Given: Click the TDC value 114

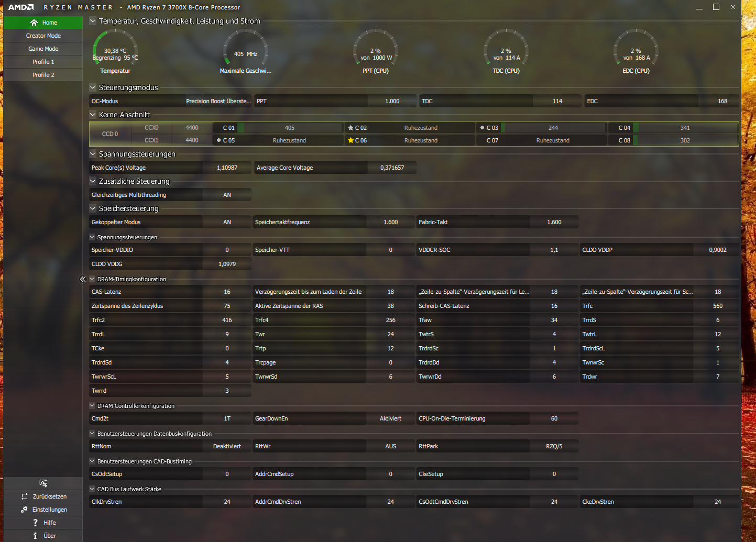Looking at the screenshot, I should 557,101.
